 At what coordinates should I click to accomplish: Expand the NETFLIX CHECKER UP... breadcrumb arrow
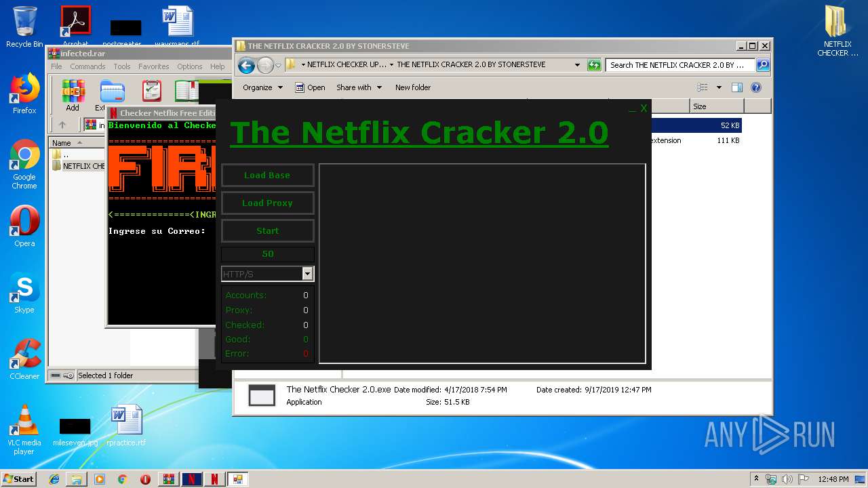pos(391,65)
